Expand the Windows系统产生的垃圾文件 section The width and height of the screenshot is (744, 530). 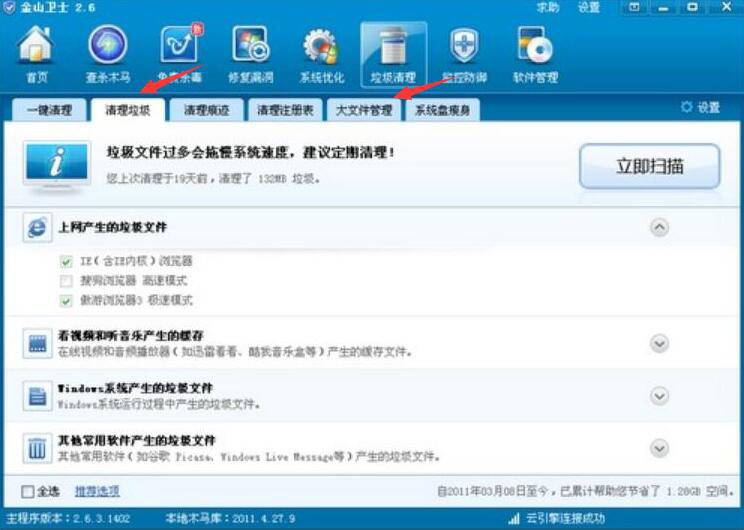[x=659, y=396]
